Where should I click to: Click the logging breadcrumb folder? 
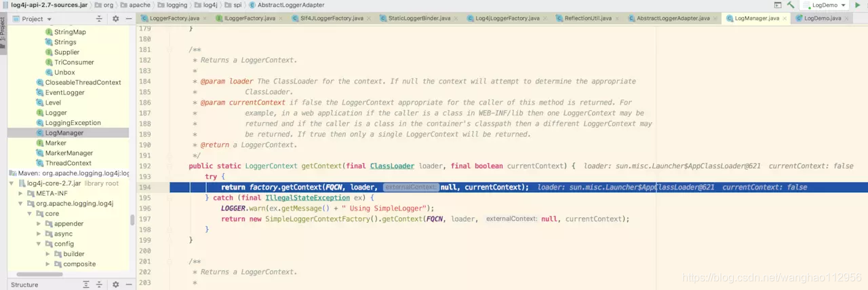point(171,5)
